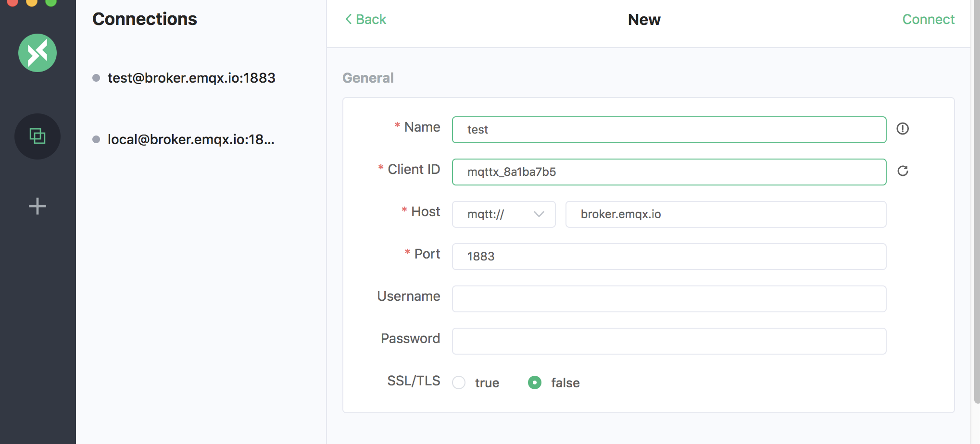Click the MQTTX logo icon

coord(38,53)
